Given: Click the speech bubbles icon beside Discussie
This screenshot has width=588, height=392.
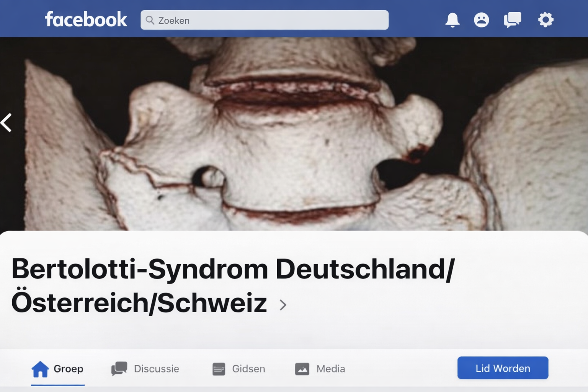Looking at the screenshot, I should click(119, 369).
